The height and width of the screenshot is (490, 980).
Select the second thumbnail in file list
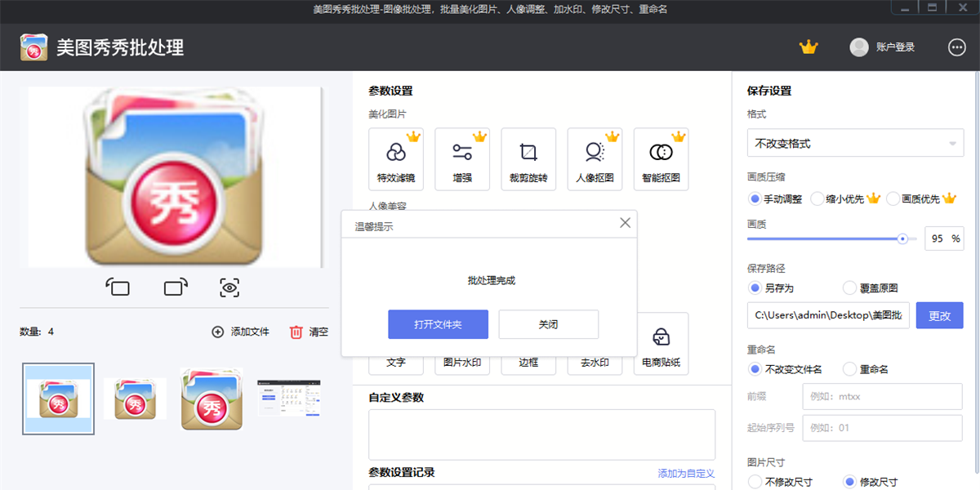pyautogui.click(x=135, y=399)
